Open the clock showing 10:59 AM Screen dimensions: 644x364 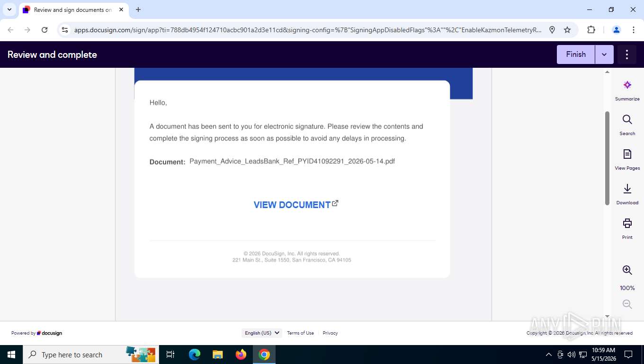(x=603, y=355)
